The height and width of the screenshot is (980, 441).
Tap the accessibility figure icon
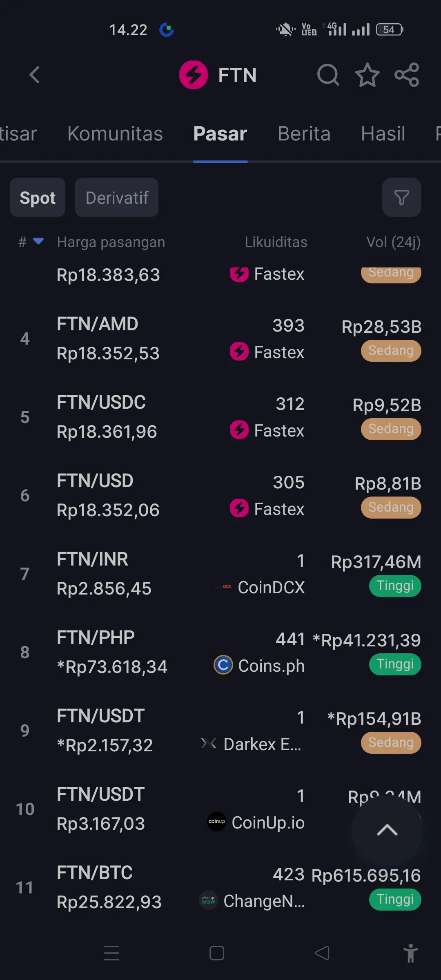pyautogui.click(x=410, y=953)
